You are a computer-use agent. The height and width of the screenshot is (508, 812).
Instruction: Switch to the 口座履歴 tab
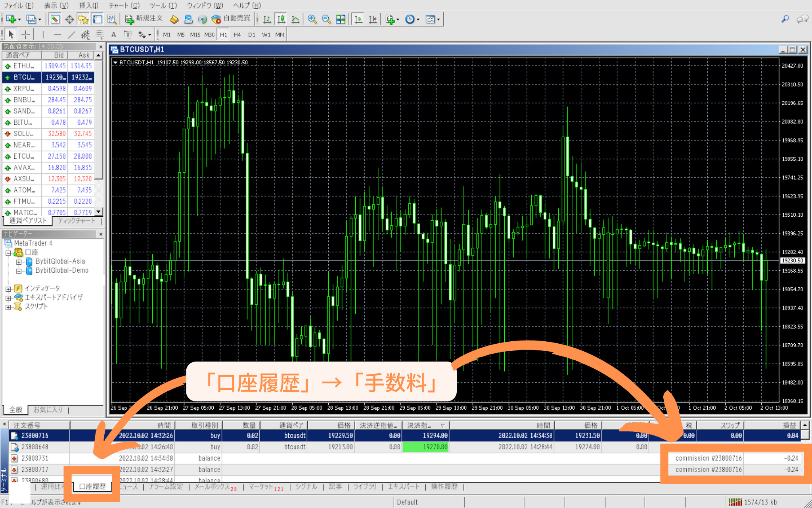click(x=92, y=486)
